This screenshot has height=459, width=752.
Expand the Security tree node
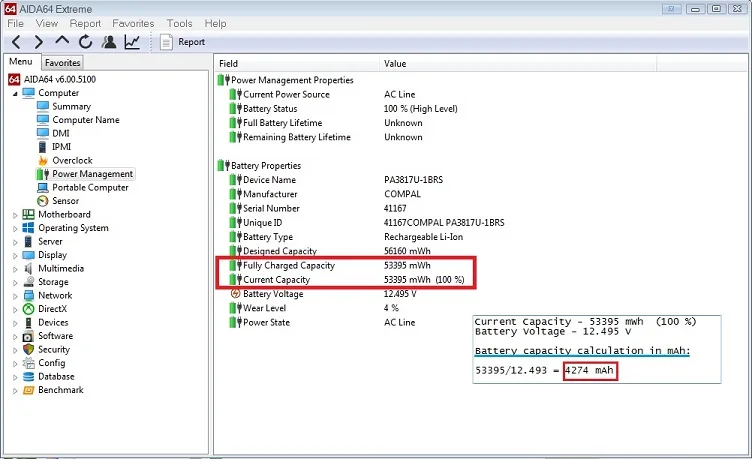15,350
